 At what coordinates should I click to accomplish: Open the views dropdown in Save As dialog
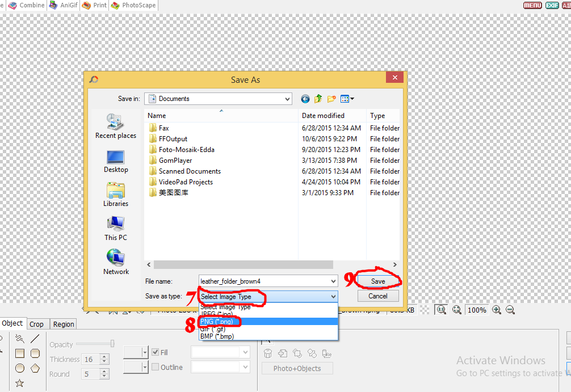(346, 99)
